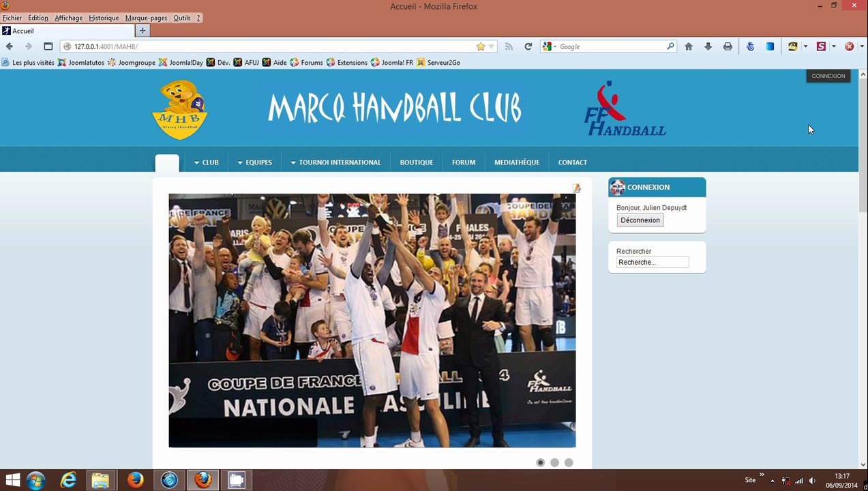Viewport: 868px width, 491px height.
Task: Click the magnifier in the Google search box
Action: point(670,46)
